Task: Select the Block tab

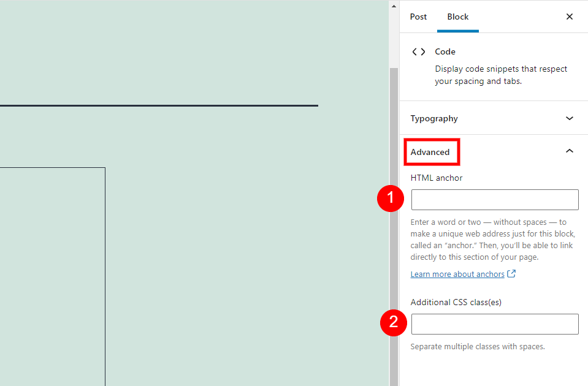Action: [x=458, y=17]
